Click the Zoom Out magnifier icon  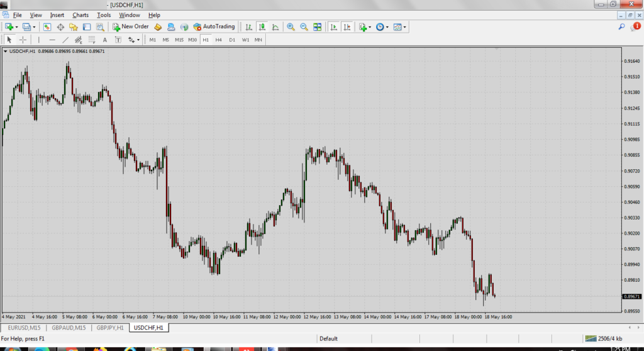pos(304,27)
